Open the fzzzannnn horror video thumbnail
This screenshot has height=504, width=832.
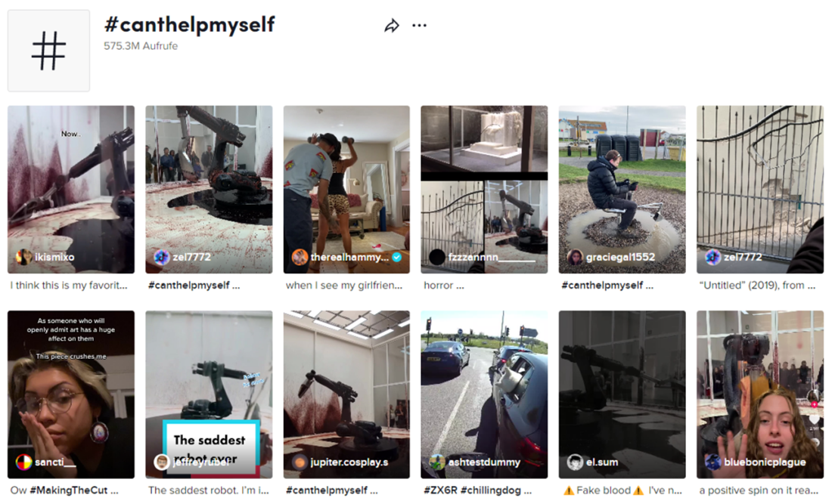point(484,189)
